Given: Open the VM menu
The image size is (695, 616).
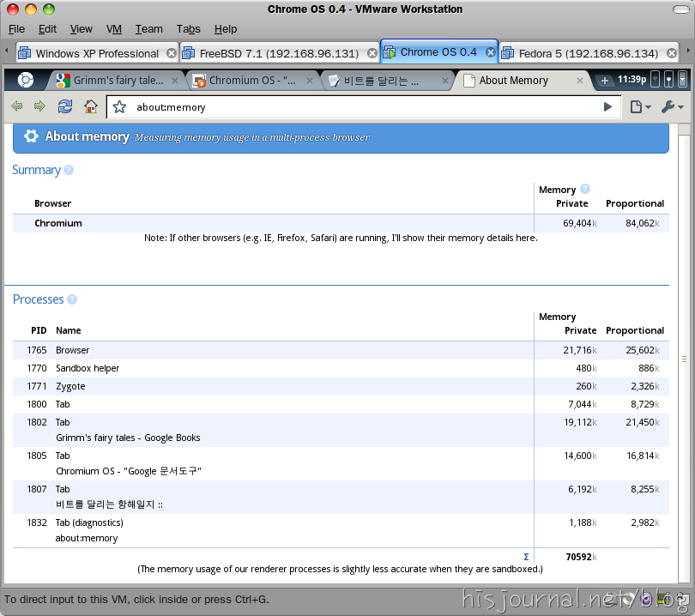Looking at the screenshot, I should coord(114,29).
